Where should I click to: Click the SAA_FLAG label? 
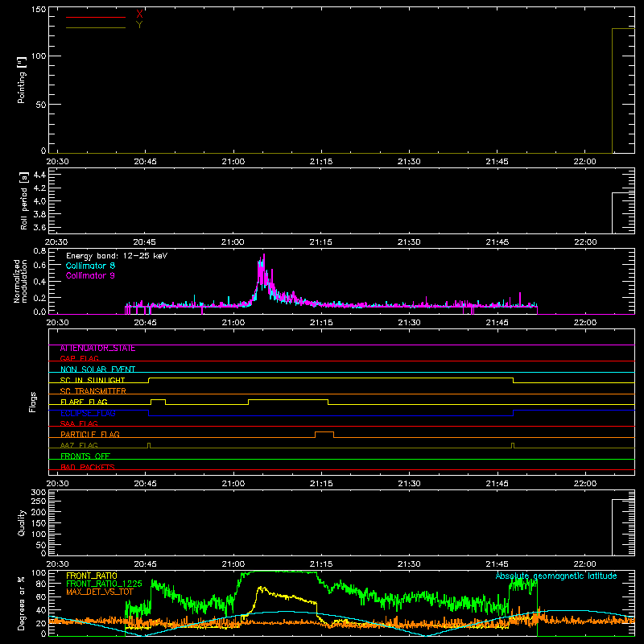point(79,423)
